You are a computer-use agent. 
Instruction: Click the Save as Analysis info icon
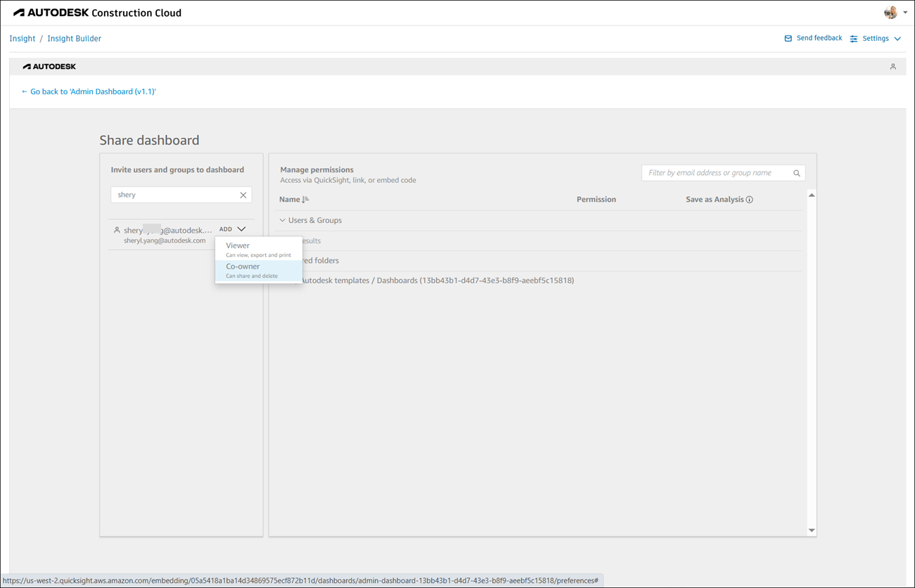[x=750, y=200]
